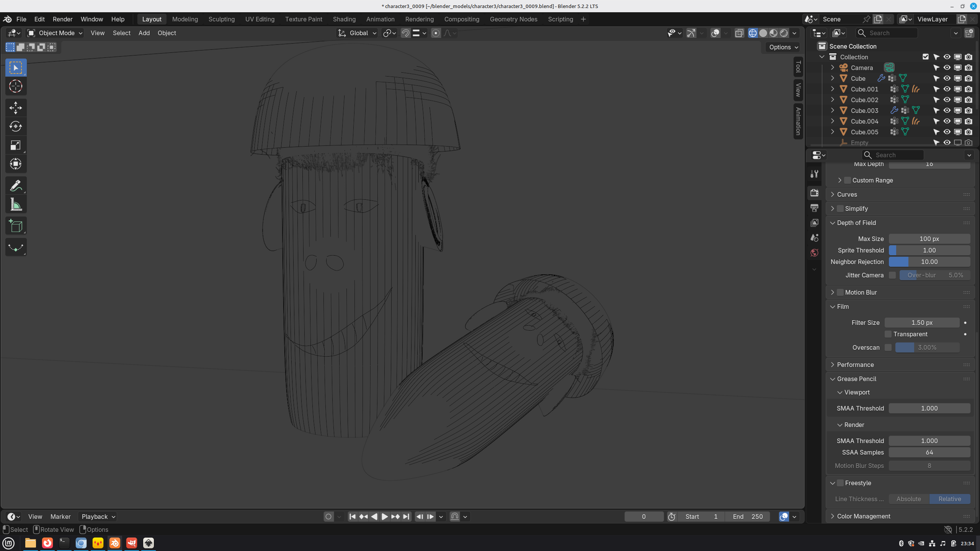Open the Add menu in viewport header
The width and height of the screenshot is (980, 551).
click(144, 33)
